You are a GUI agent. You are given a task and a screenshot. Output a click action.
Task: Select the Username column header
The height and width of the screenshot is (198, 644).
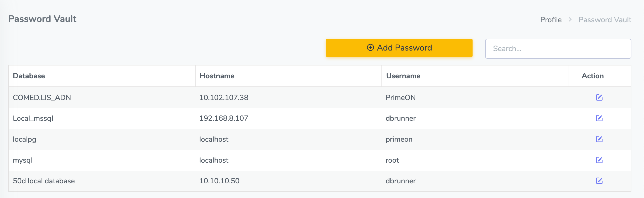pyautogui.click(x=403, y=76)
